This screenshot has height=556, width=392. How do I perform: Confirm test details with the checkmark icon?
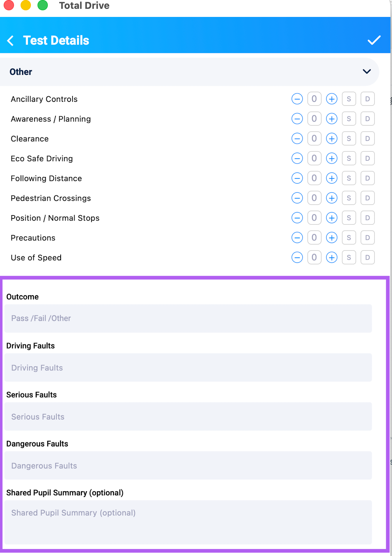(x=374, y=40)
